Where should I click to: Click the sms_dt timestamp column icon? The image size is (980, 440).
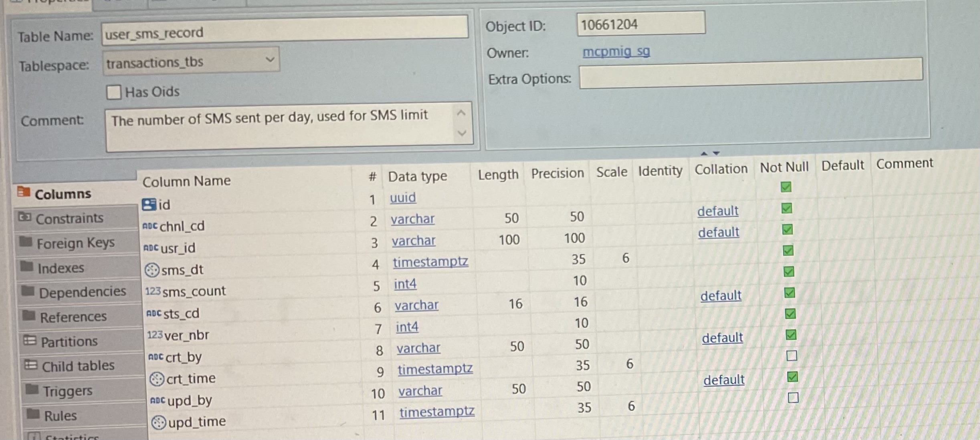[152, 270]
